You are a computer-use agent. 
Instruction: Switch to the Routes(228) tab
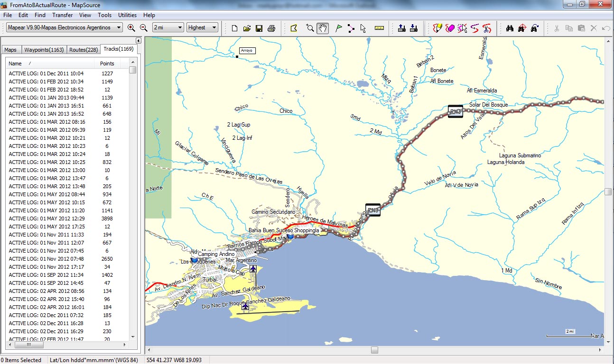[x=84, y=50]
